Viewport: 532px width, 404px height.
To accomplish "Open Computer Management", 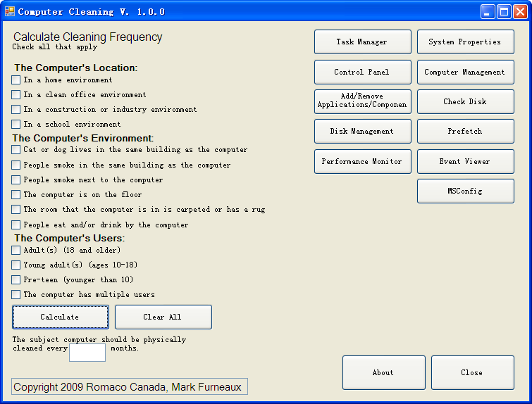I will tap(465, 72).
